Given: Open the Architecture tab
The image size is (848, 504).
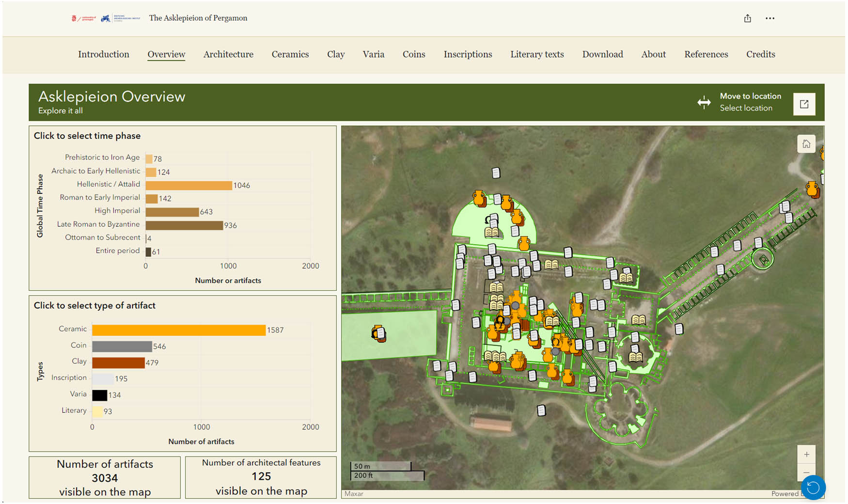Looking at the screenshot, I should [x=228, y=54].
